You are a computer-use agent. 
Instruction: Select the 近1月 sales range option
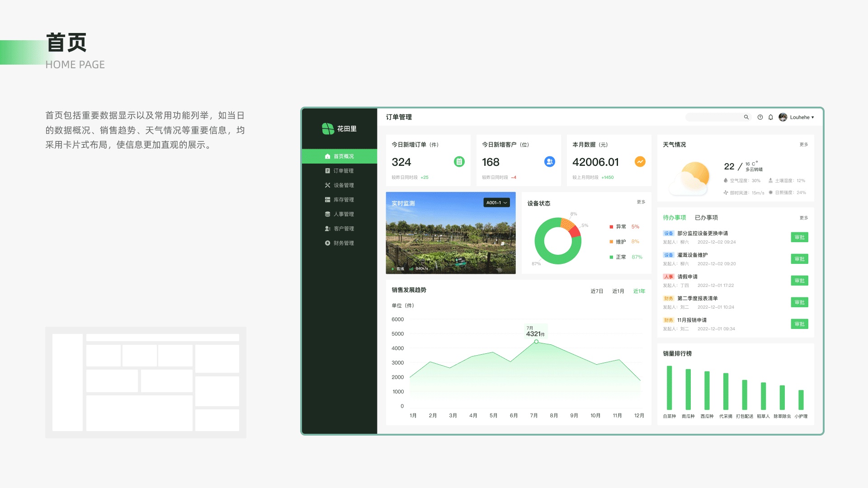tap(618, 291)
